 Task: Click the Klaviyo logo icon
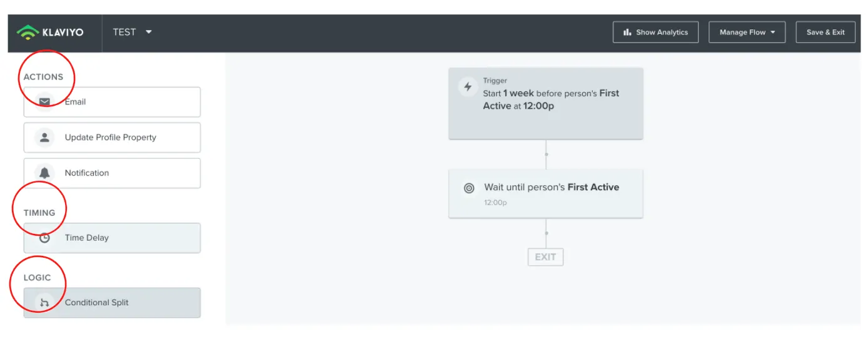pos(28,32)
